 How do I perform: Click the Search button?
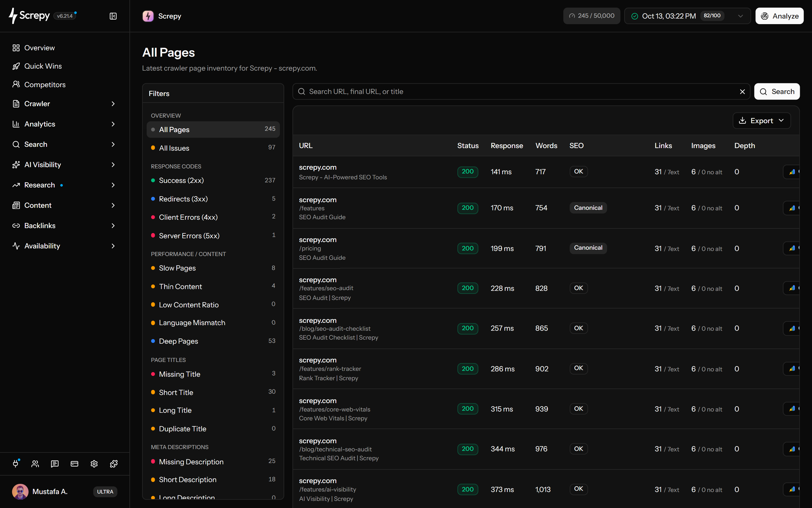(777, 92)
